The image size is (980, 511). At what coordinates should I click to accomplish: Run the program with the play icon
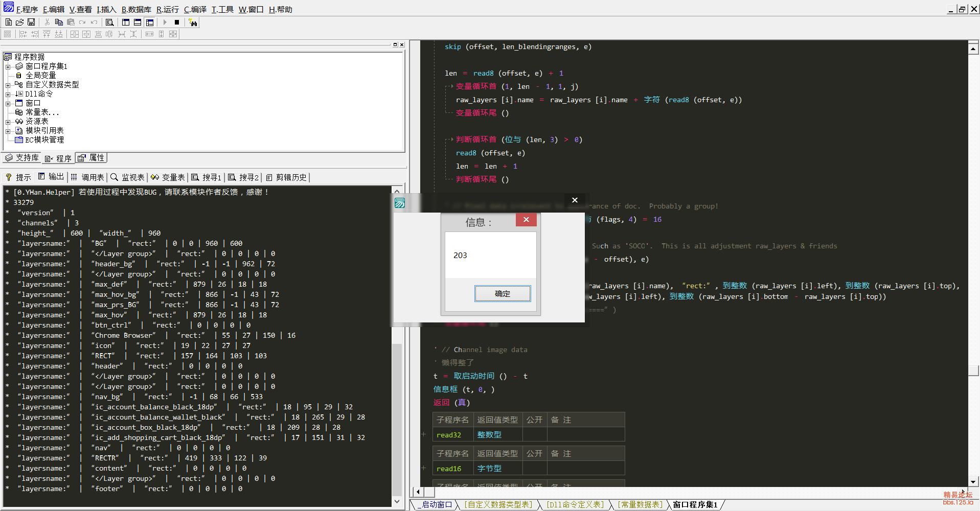pos(165,22)
